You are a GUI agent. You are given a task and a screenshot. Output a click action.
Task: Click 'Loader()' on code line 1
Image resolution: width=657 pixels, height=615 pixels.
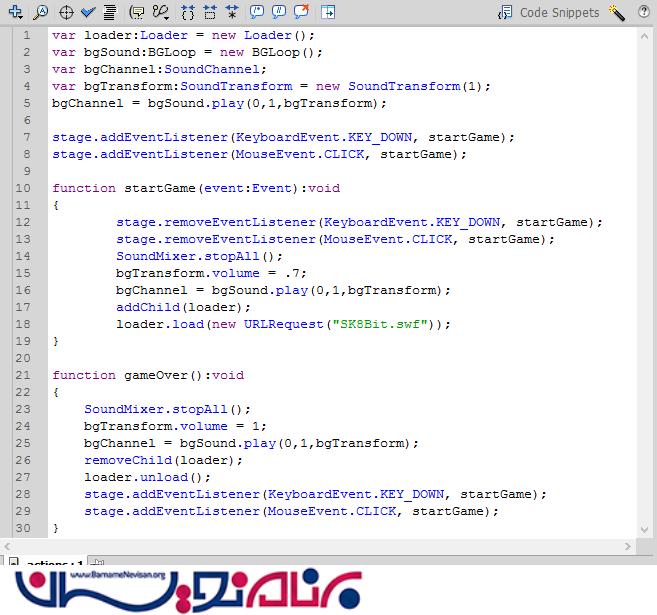click(275, 35)
